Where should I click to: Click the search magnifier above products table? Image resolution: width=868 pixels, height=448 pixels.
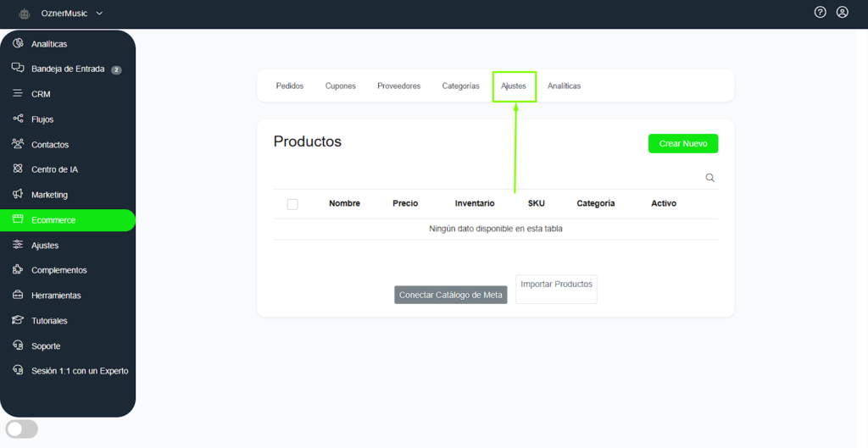710,178
